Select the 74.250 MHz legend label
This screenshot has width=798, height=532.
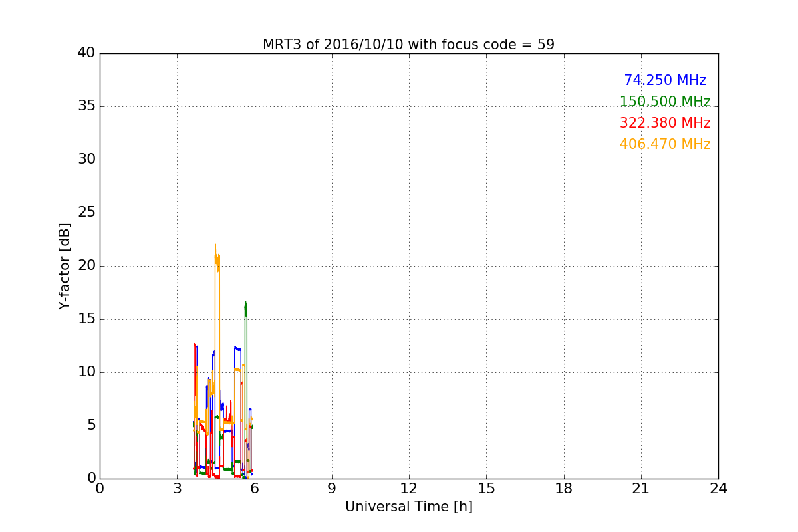click(665, 80)
